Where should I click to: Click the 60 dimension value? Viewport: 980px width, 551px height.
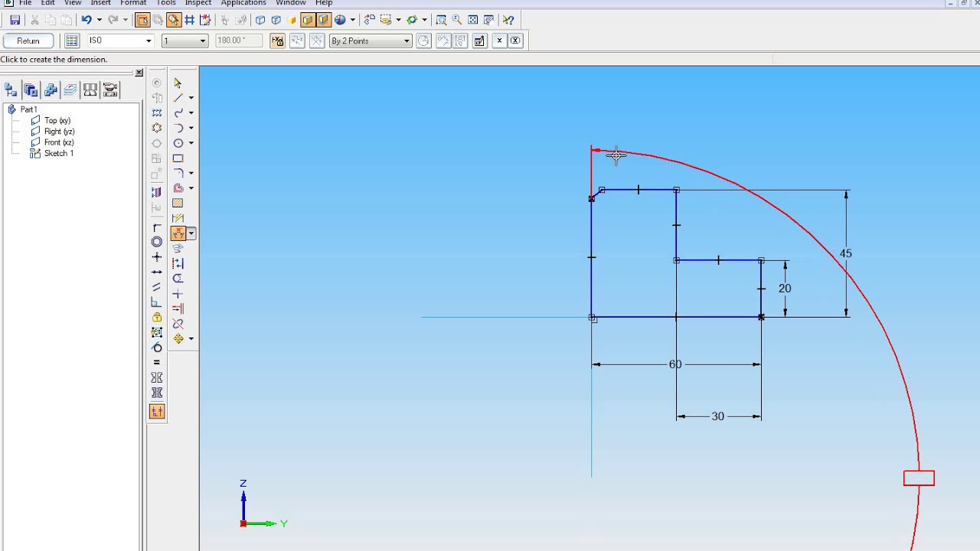tap(675, 364)
